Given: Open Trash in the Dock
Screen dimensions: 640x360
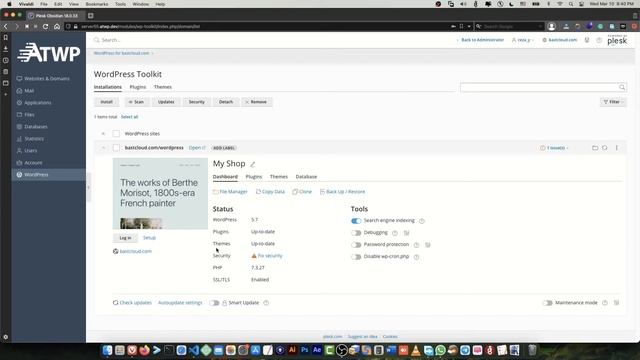Looking at the screenshot, I should [532, 350].
